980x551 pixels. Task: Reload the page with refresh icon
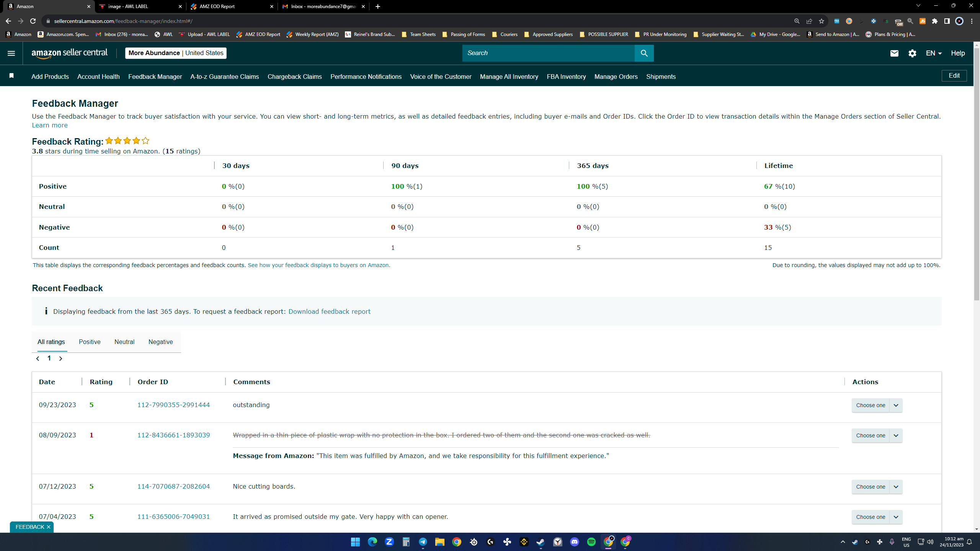pos(33,21)
